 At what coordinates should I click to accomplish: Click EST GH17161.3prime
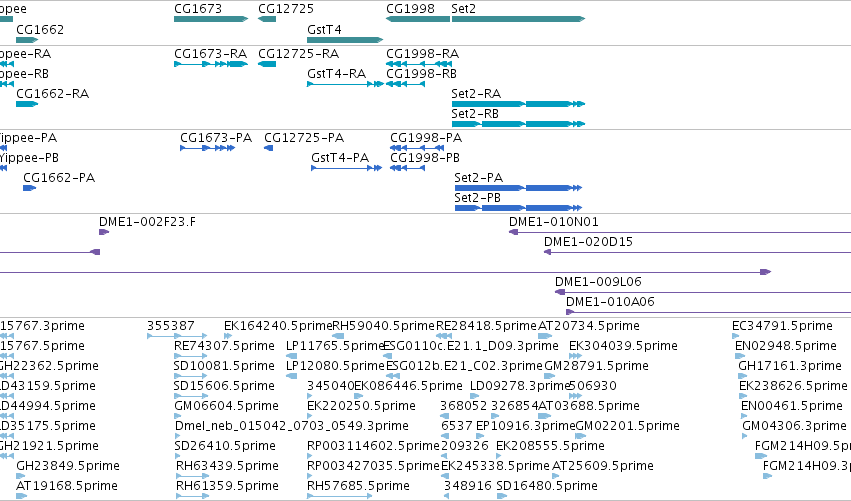pos(790,366)
